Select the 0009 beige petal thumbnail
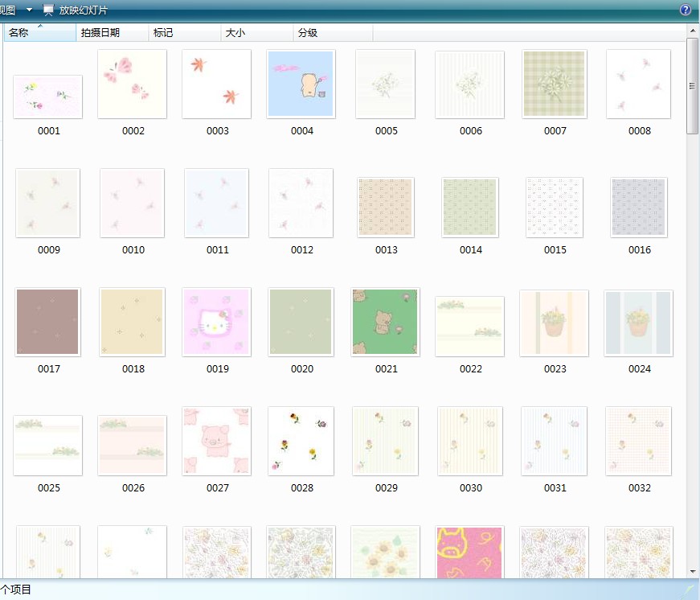Screen dimensions: 700x600 click(x=47, y=203)
